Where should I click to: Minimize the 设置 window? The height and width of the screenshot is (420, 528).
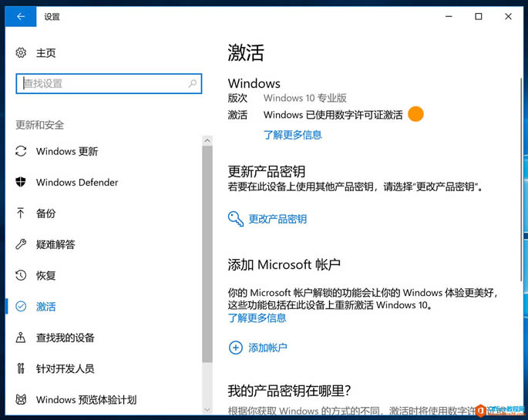click(449, 16)
